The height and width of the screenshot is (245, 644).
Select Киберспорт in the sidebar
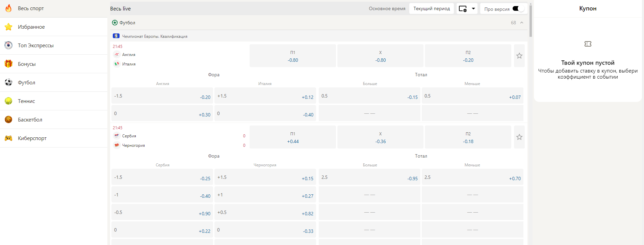click(x=54, y=138)
